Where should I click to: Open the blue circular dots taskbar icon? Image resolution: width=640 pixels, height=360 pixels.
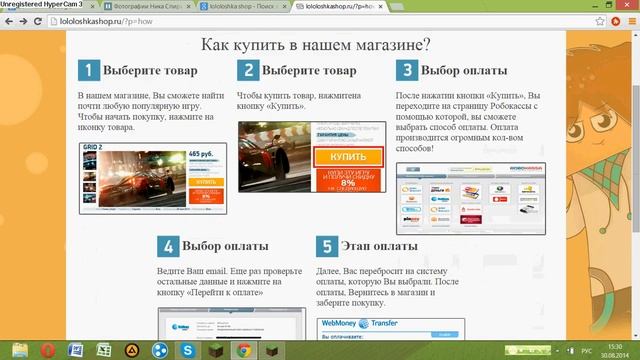coord(160,350)
